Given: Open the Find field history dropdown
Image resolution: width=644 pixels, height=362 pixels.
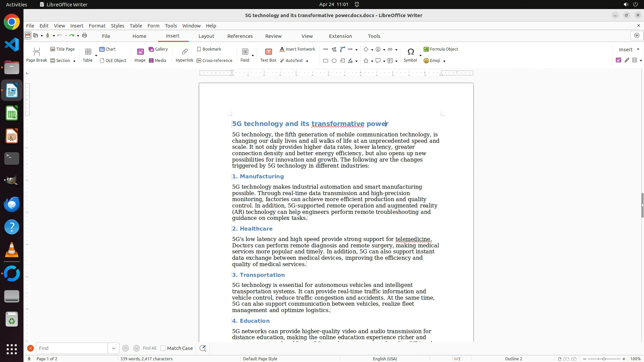Looking at the screenshot, I should [114, 348].
